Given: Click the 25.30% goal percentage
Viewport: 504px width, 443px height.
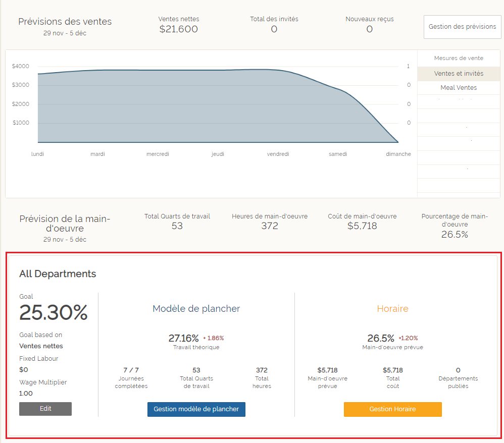Looking at the screenshot, I should 54,313.
